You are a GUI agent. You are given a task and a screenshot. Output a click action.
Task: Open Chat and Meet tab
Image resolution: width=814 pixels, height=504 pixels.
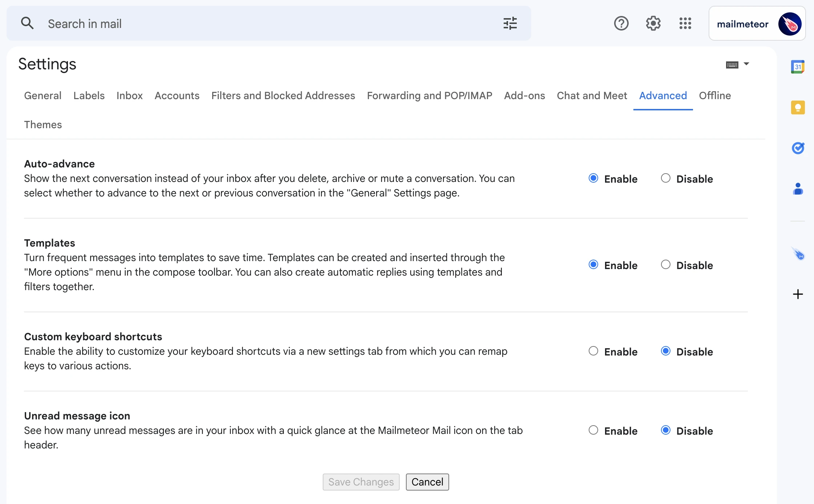point(592,95)
